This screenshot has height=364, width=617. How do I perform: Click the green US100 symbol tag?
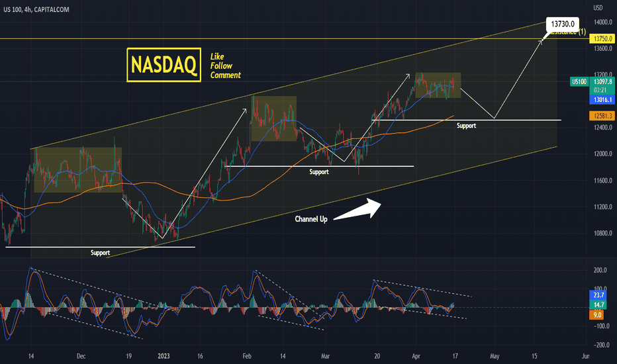pos(579,82)
